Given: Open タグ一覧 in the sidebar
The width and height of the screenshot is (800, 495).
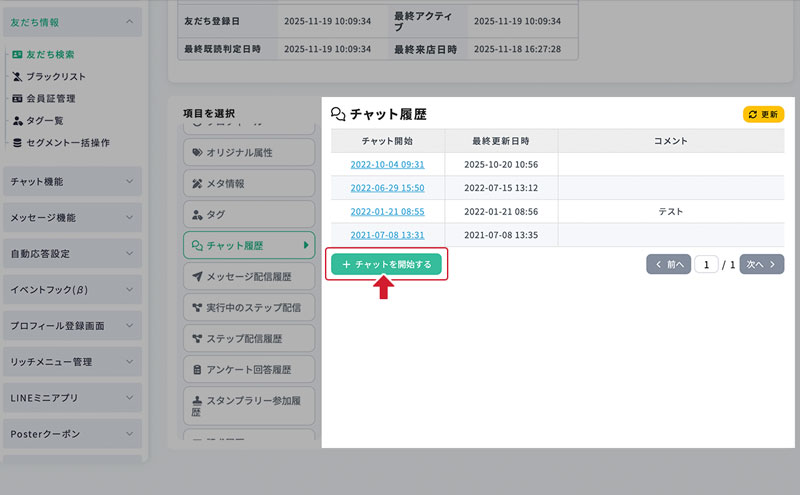Looking at the screenshot, I should pyautogui.click(x=46, y=121).
